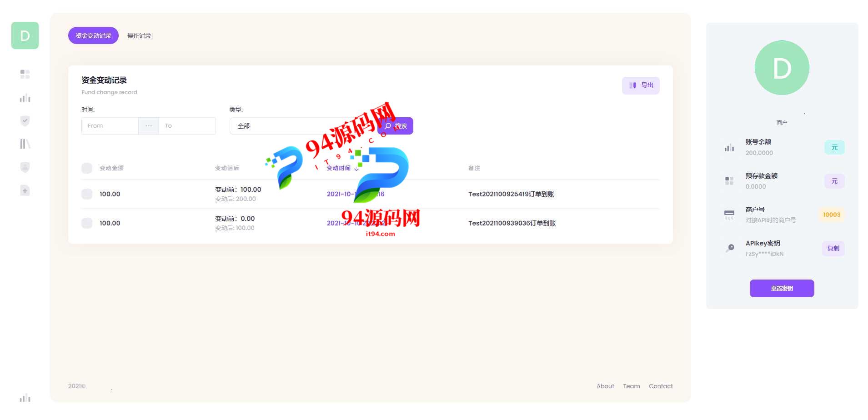
Task: Copy API key with 复制 button
Action: point(833,248)
